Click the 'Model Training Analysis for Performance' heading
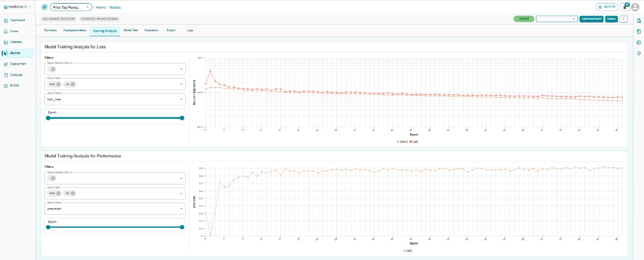644x260 pixels. coord(83,156)
